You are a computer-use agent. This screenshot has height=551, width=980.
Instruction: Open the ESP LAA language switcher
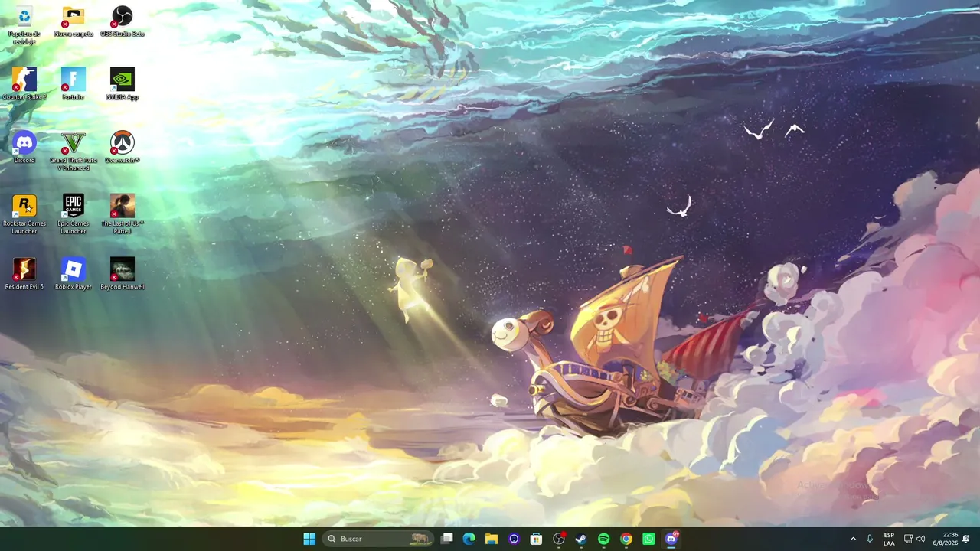click(x=889, y=539)
